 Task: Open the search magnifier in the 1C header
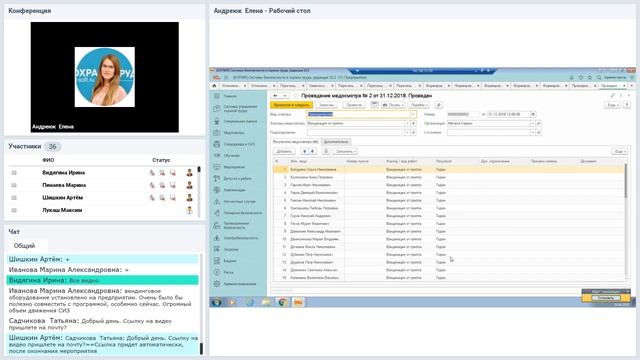pyautogui.click(x=599, y=78)
